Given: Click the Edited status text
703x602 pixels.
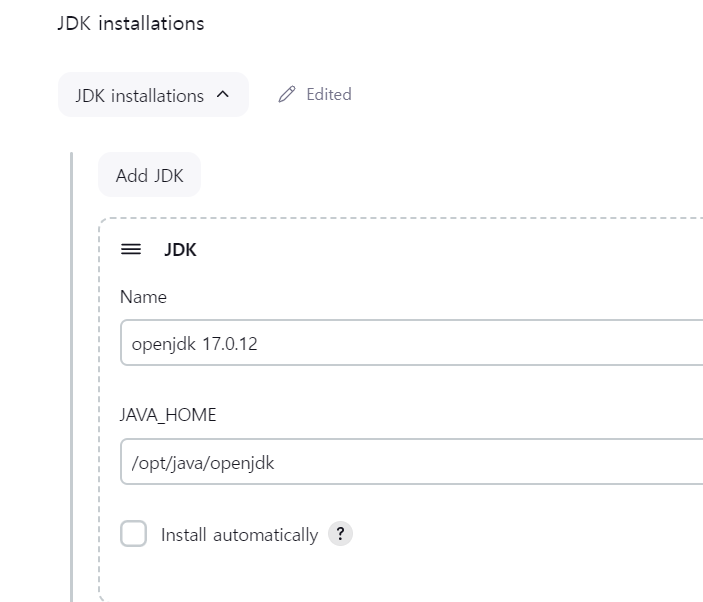Looking at the screenshot, I should tap(329, 95).
